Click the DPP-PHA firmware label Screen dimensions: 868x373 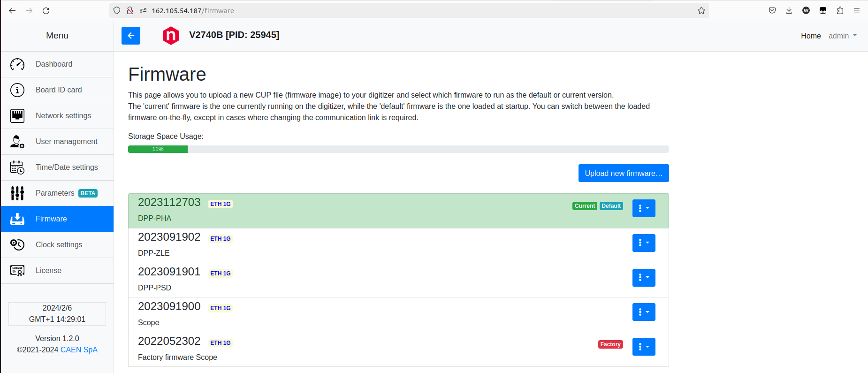click(155, 218)
